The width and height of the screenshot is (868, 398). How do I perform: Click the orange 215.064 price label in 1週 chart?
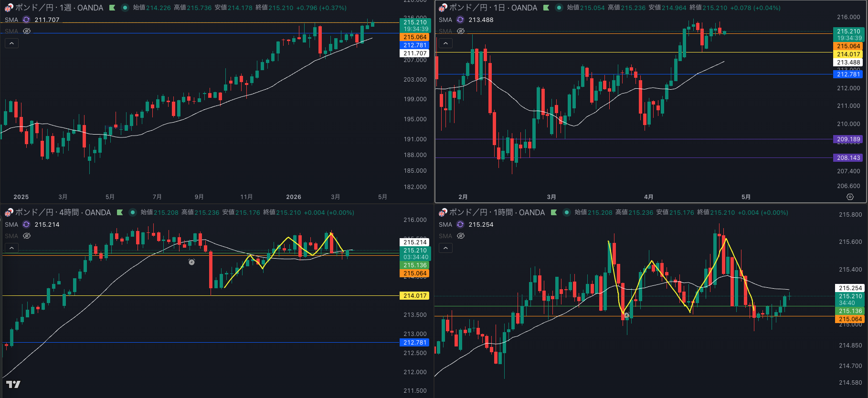[x=415, y=37]
